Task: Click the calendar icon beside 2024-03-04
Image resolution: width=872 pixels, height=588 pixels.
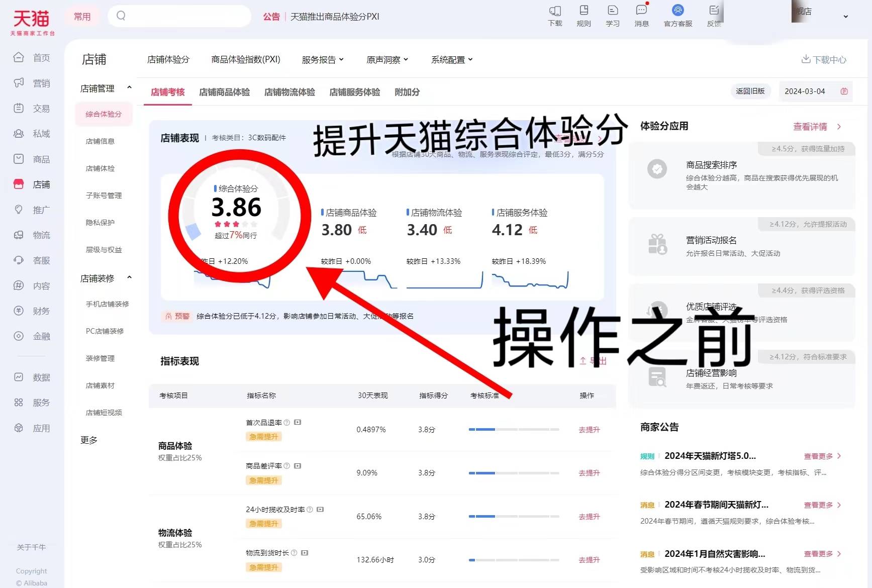Action: (x=844, y=91)
